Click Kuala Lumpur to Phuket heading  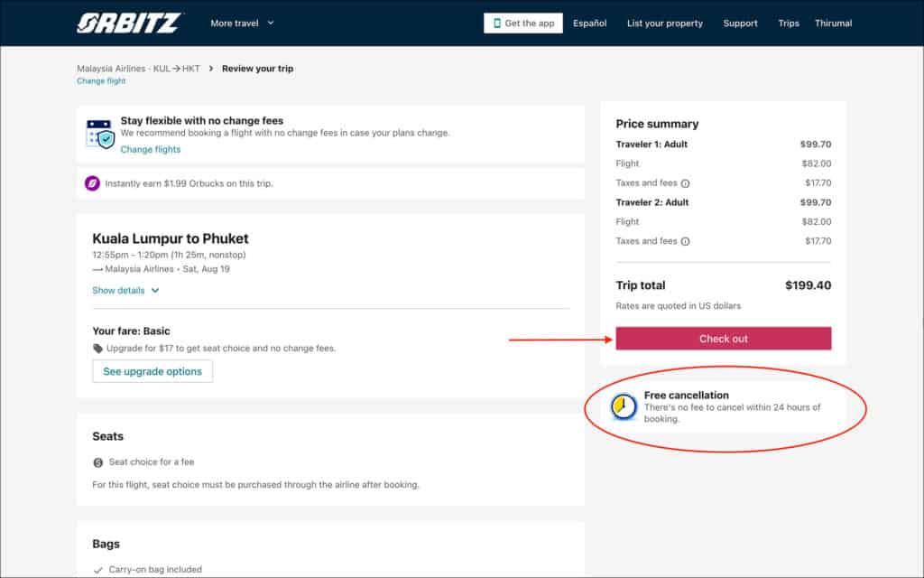click(x=171, y=238)
